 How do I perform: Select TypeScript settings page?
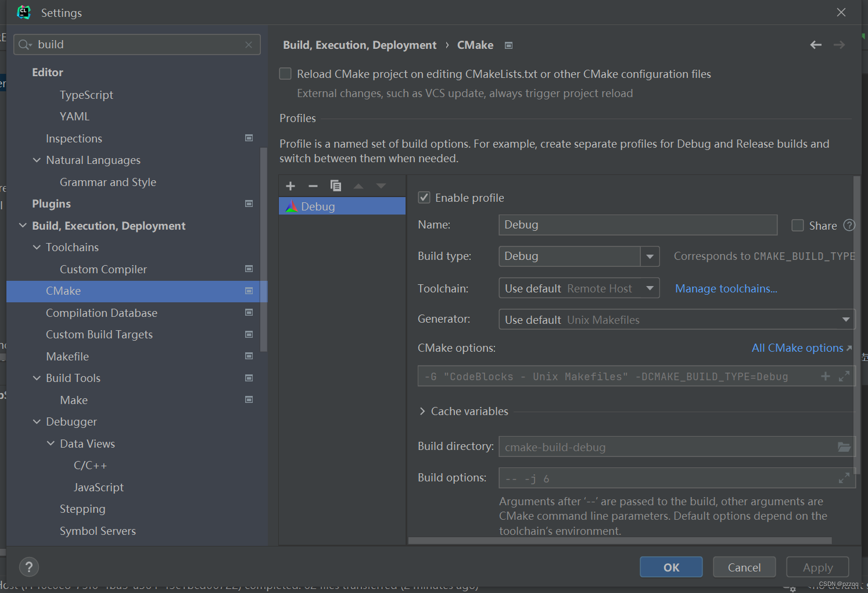[86, 95]
